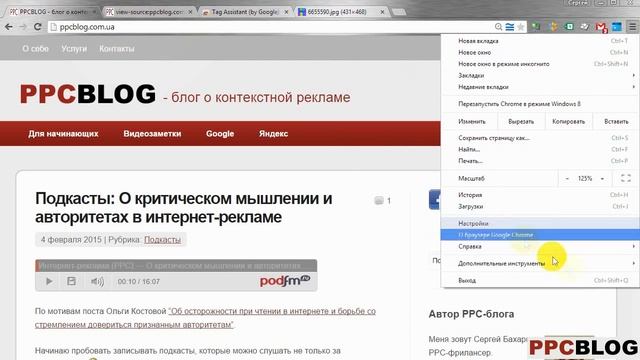Click the PPCBLOG site logo
Screen dimensions: 640x360
pos(88,93)
